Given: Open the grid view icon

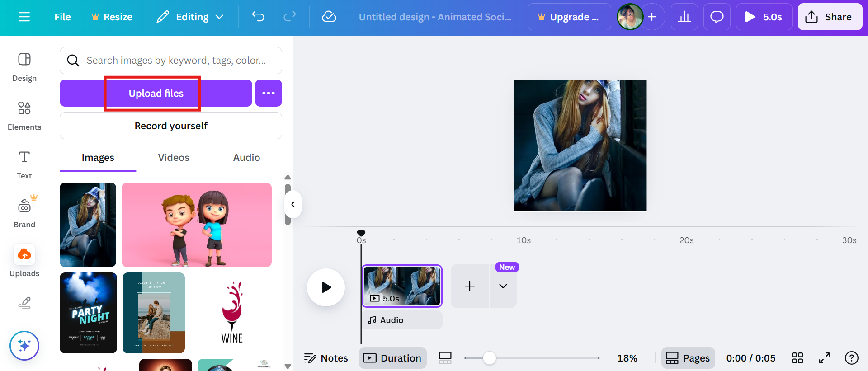Looking at the screenshot, I should coord(797,358).
